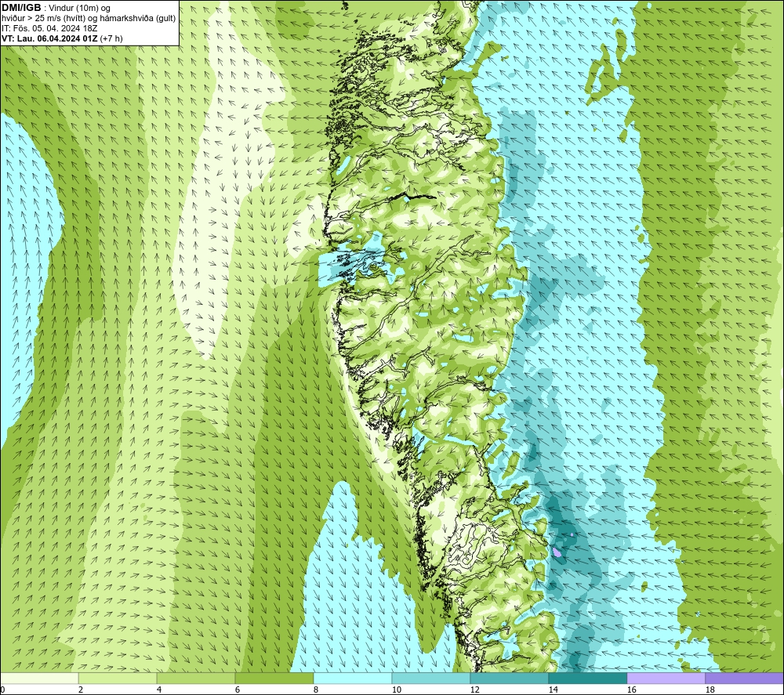784x695 pixels.
Task: Click the 0–2 m/s palest legend swatch
Action: 39,678
